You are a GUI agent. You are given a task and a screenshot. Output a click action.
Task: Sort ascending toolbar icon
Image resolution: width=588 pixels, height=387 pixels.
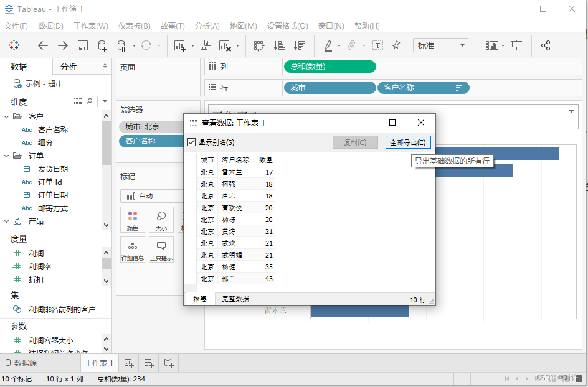pyautogui.click(x=280, y=45)
